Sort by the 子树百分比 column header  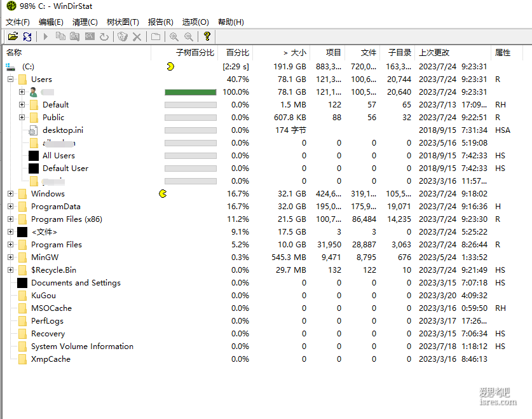click(x=184, y=53)
